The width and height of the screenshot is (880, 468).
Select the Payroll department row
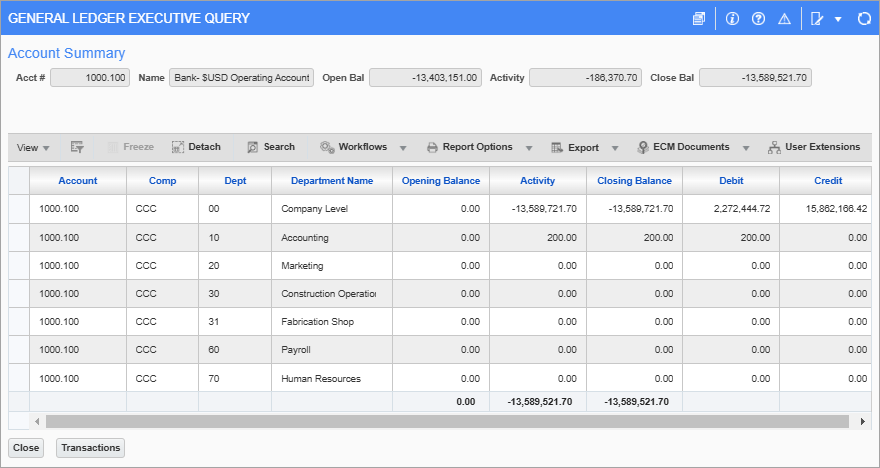[x=440, y=350]
